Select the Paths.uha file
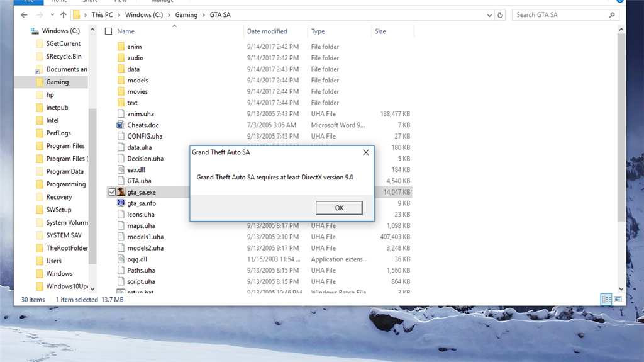This screenshot has width=644, height=362. tap(141, 270)
